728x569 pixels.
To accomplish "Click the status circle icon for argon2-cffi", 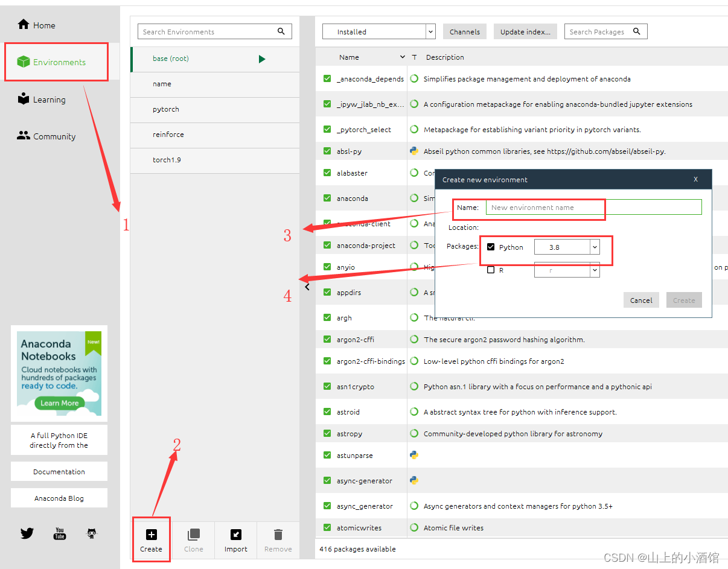I will (414, 339).
